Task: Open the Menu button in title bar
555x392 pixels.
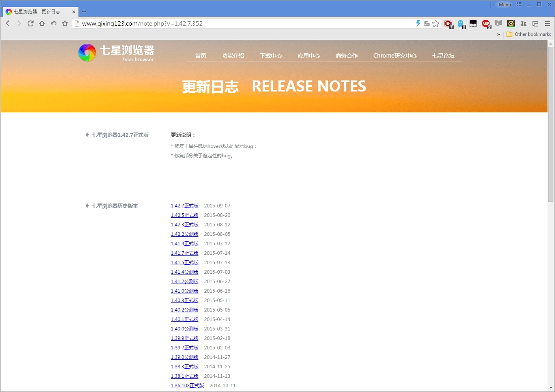Action: click(x=505, y=4)
